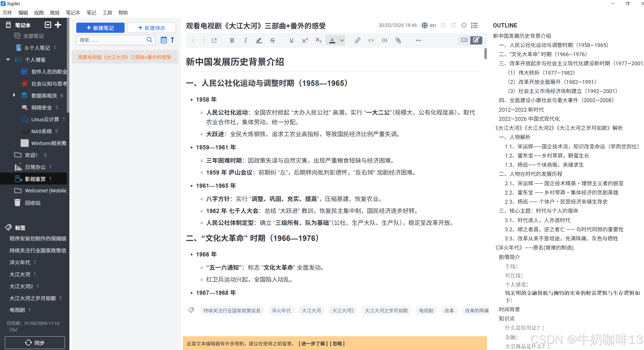Viewport: 644px width, 350px height.
Task: Reverse the note sort order arrow
Action: click(172, 40)
